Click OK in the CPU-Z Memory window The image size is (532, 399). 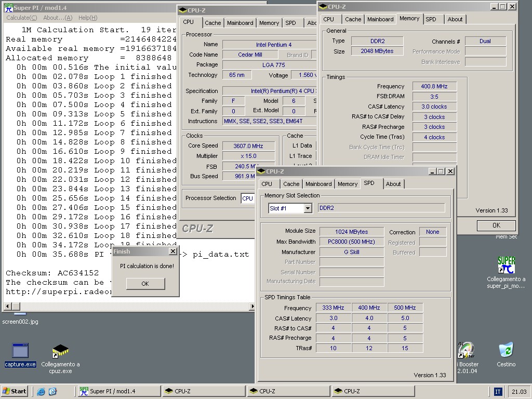point(496,225)
